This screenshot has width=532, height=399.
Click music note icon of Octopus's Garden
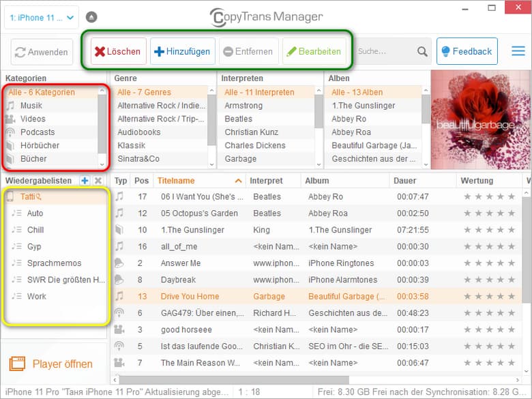click(119, 213)
